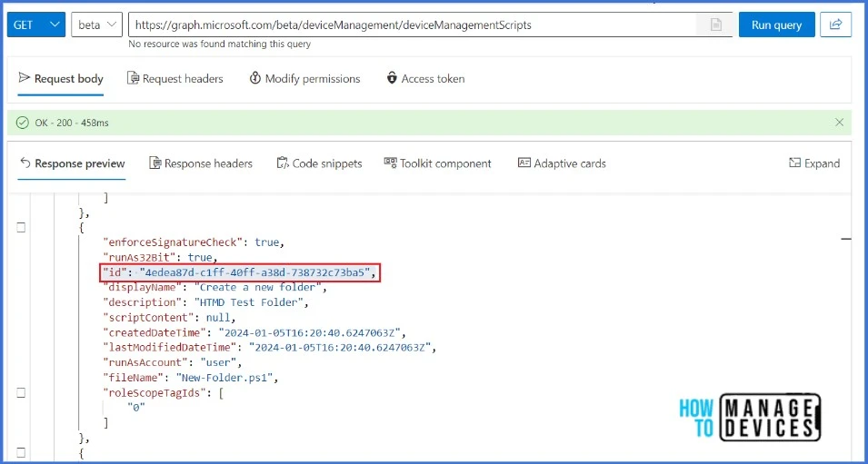
Task: Click the Expand window icon
Action: (795, 163)
